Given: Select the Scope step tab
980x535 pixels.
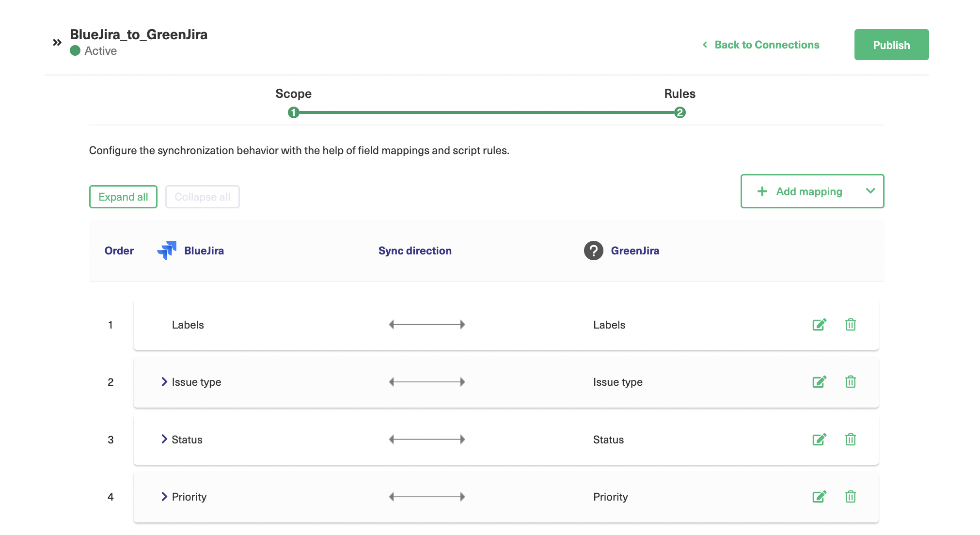Looking at the screenshot, I should (292, 101).
